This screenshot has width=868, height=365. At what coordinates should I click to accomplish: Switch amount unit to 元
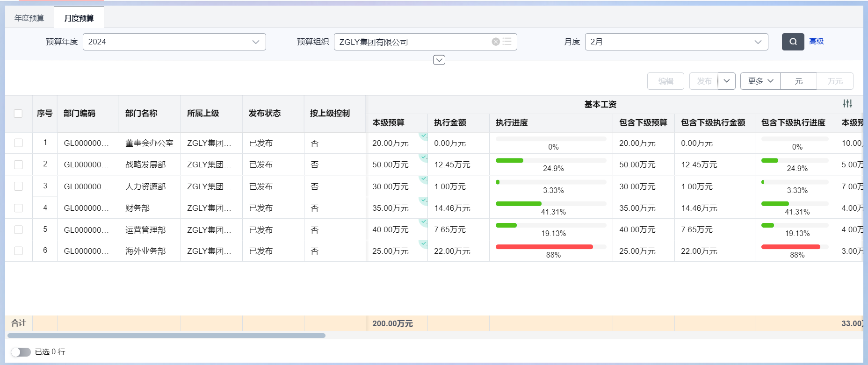click(x=798, y=81)
